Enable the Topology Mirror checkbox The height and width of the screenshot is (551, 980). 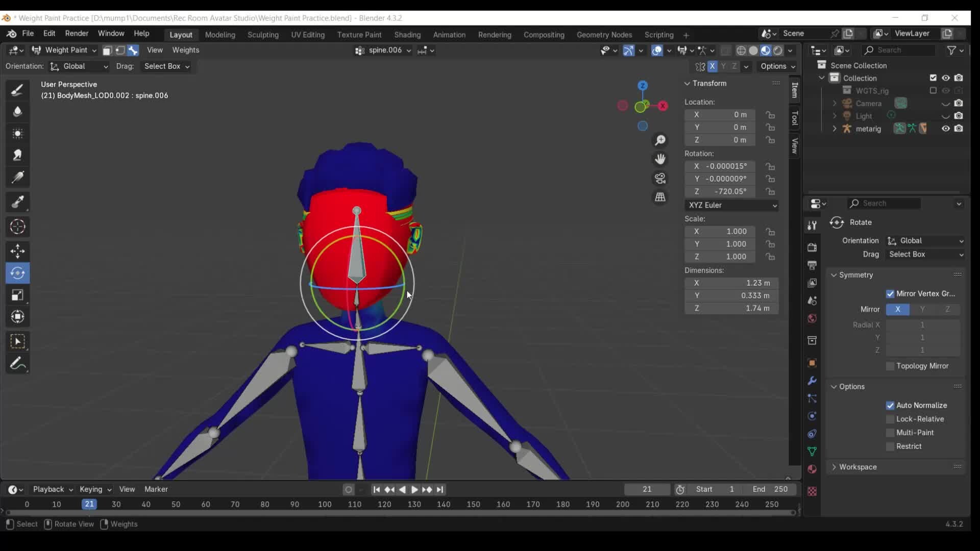(890, 366)
